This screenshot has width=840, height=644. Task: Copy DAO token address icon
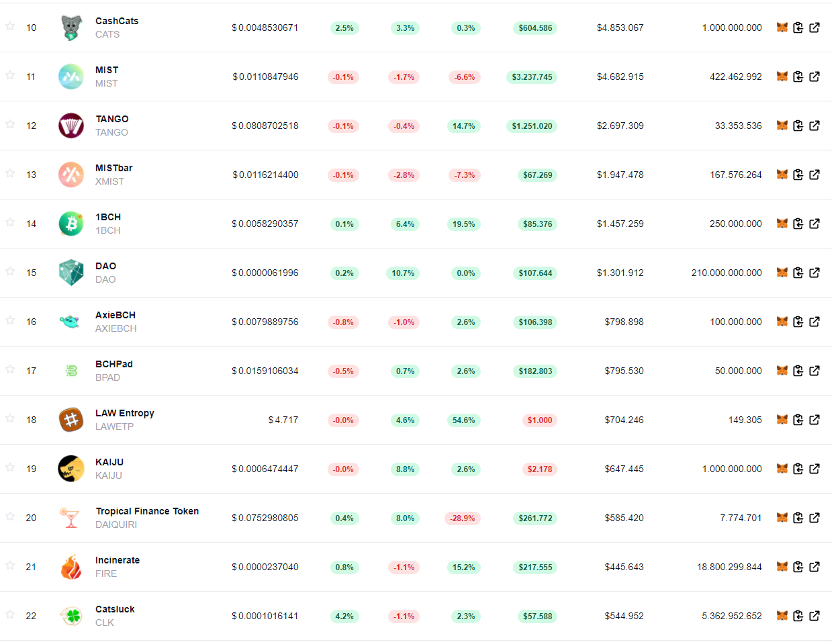(x=798, y=273)
